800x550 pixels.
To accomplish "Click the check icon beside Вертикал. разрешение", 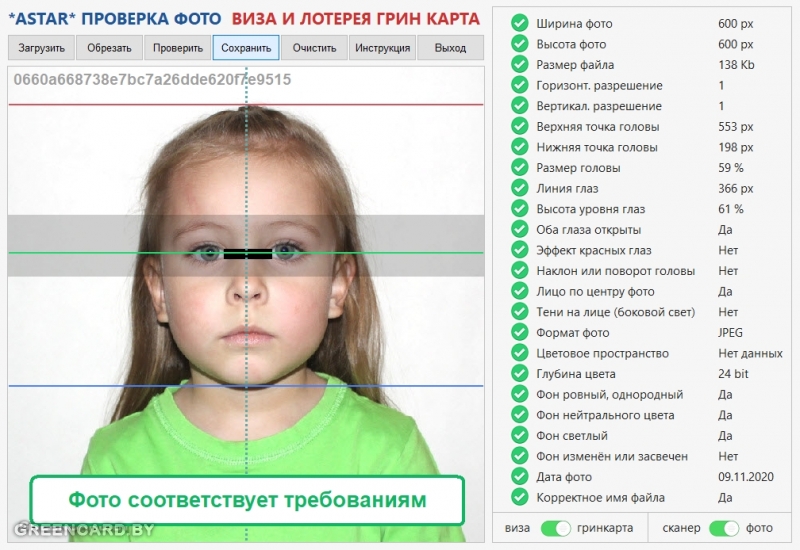I will 519,106.
